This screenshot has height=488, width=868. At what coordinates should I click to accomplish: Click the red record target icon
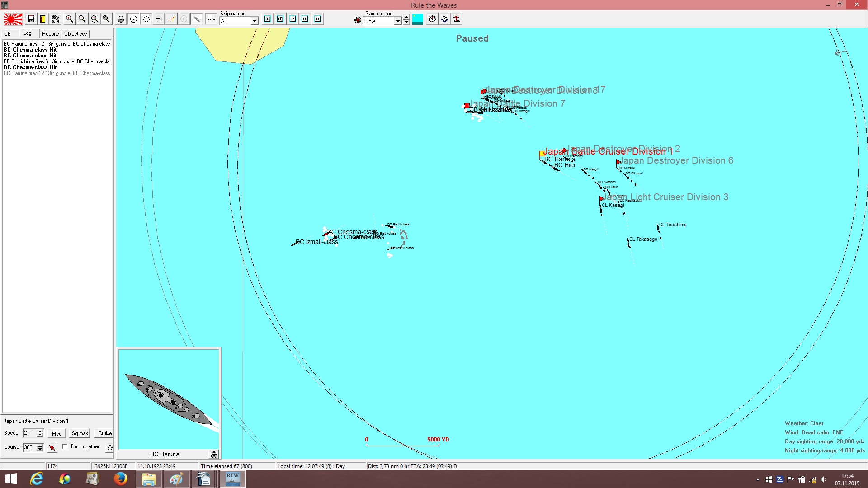(358, 20)
